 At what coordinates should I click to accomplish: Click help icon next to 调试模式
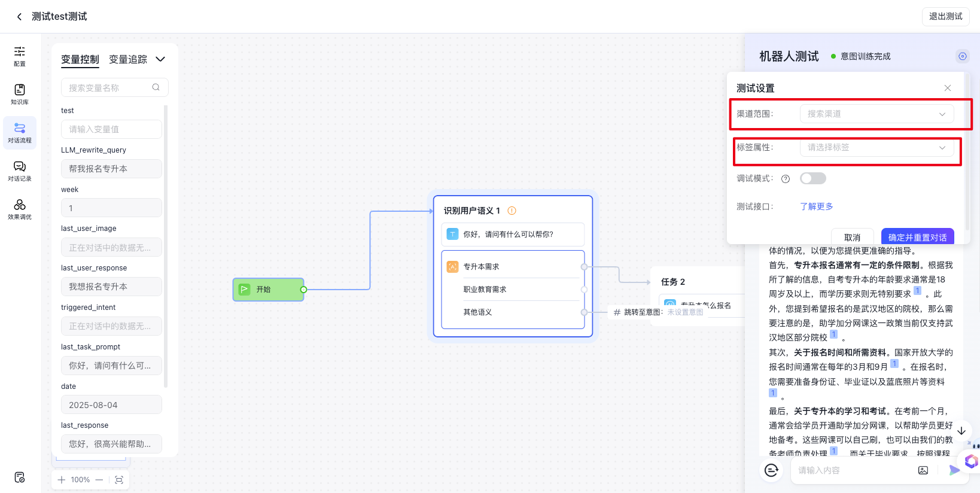click(x=786, y=179)
